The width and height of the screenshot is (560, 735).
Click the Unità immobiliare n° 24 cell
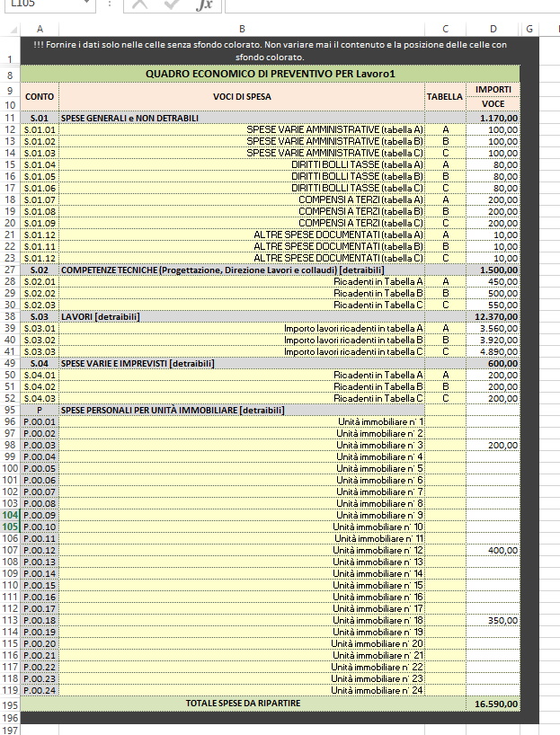click(x=242, y=690)
